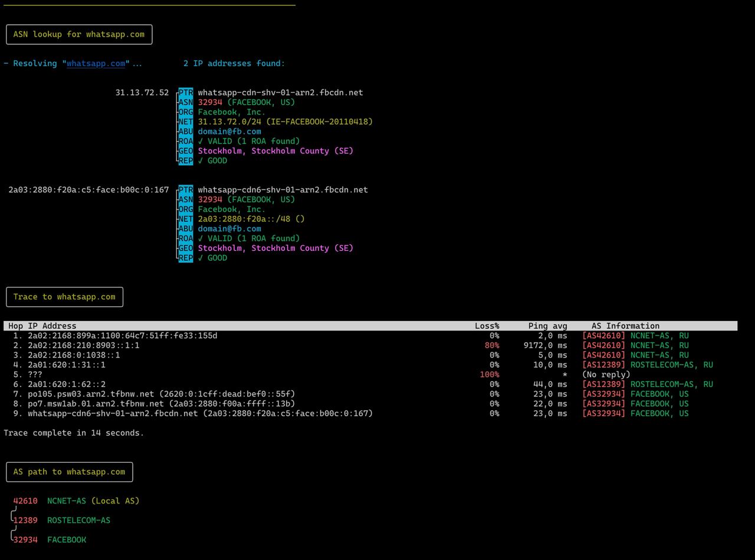The height and width of the screenshot is (560, 755).
Task: Click the '(No reply)' AS information
Action: 606,375
